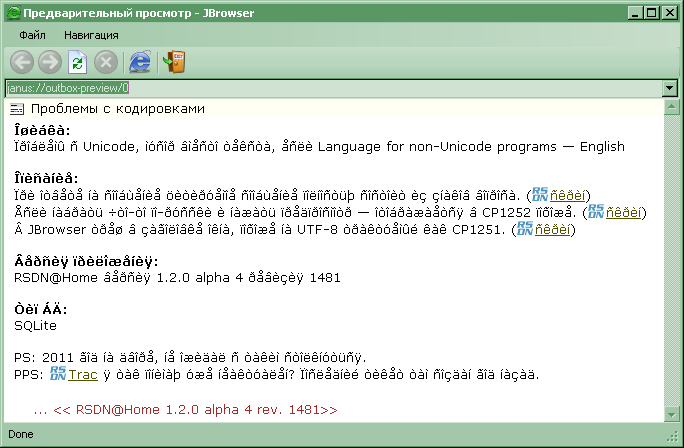Screen dimensions: 684x448
Task: Click the Back navigation arrow button
Action: 21,62
